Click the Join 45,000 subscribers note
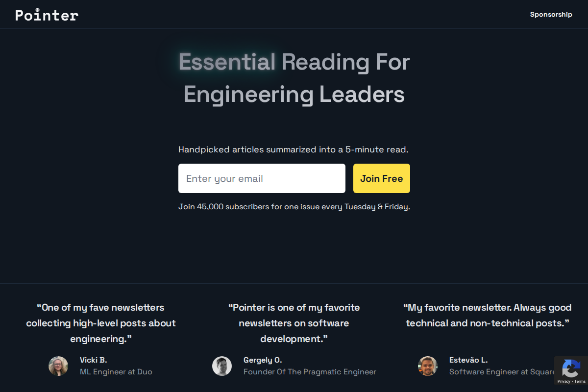 click(x=294, y=207)
